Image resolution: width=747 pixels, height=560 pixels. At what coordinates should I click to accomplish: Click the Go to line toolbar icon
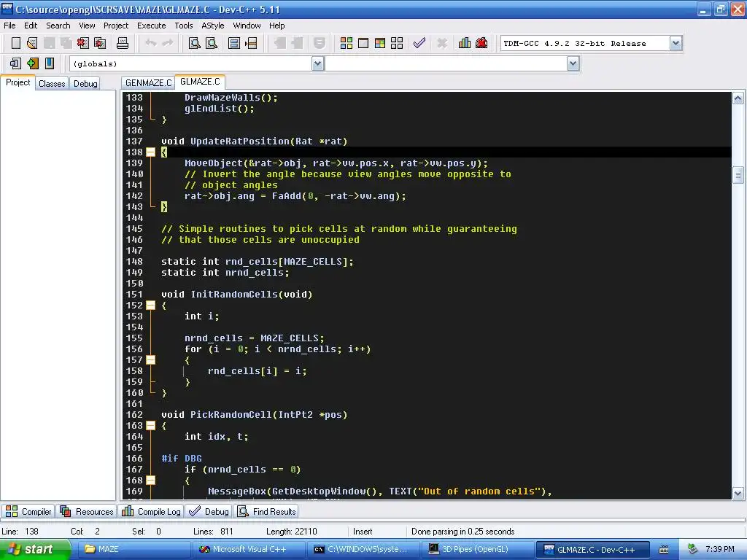[251, 43]
